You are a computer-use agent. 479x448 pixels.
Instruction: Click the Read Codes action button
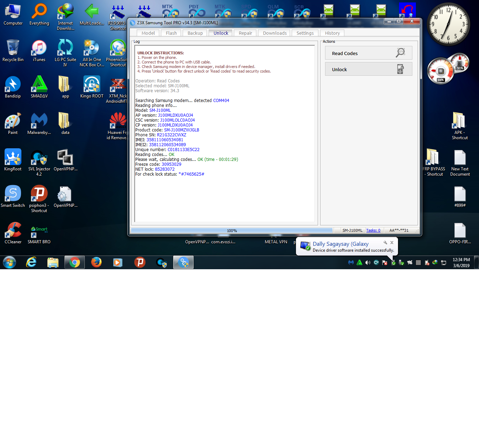(x=369, y=53)
